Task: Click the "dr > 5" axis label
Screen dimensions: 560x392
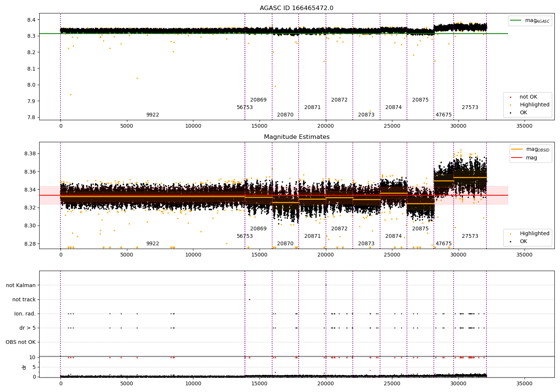Action: click(28, 328)
